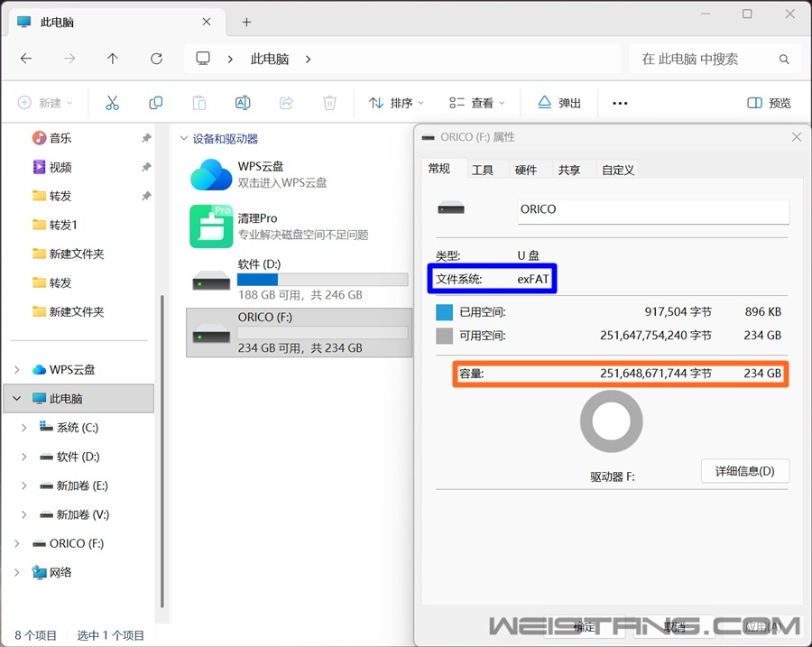This screenshot has width=812, height=647.
Task: Open the View (查看) dropdown
Action: tap(476, 103)
